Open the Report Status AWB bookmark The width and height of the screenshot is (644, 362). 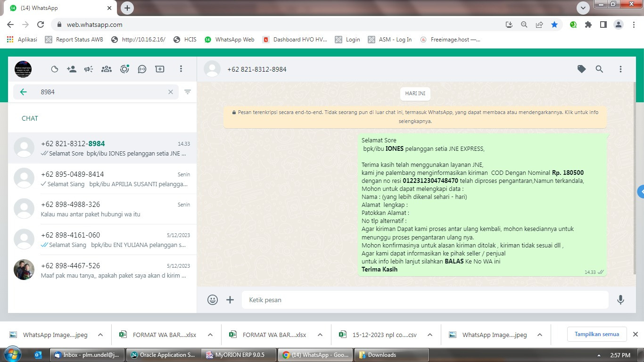pyautogui.click(x=74, y=40)
